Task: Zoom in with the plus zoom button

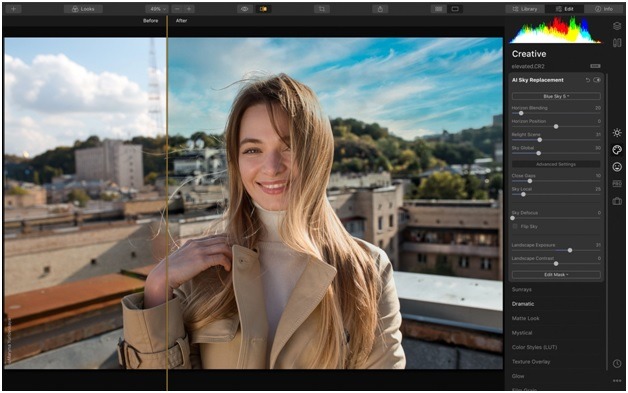Action: point(189,9)
